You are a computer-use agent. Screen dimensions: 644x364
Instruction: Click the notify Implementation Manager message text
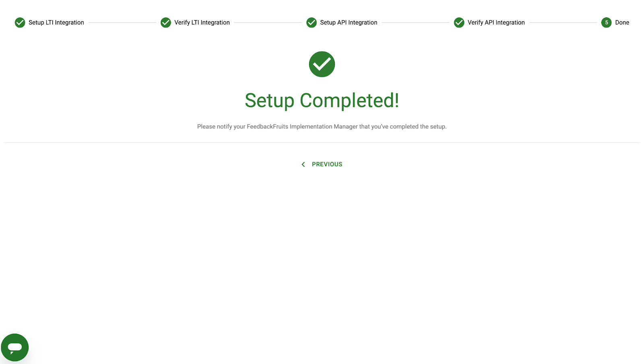[x=322, y=126]
